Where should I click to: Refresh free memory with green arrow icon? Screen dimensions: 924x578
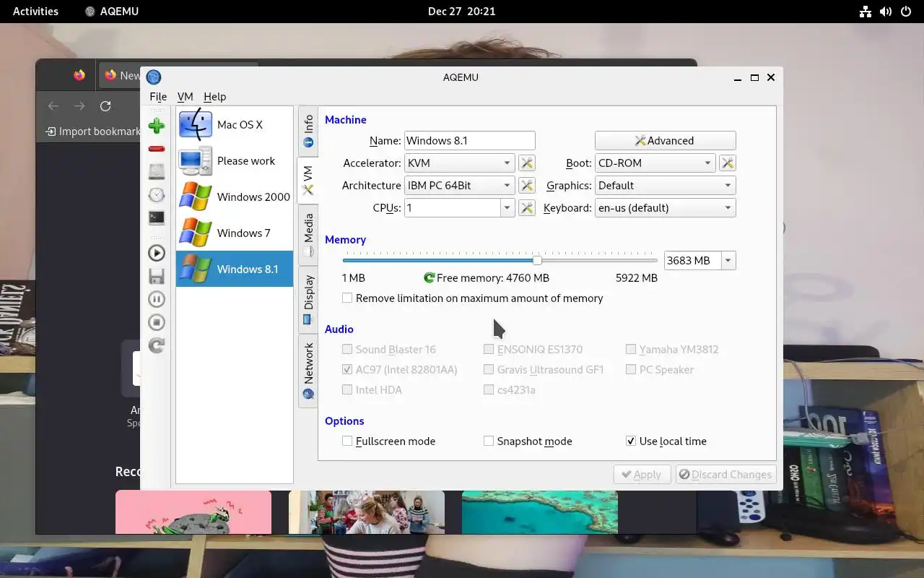point(430,278)
